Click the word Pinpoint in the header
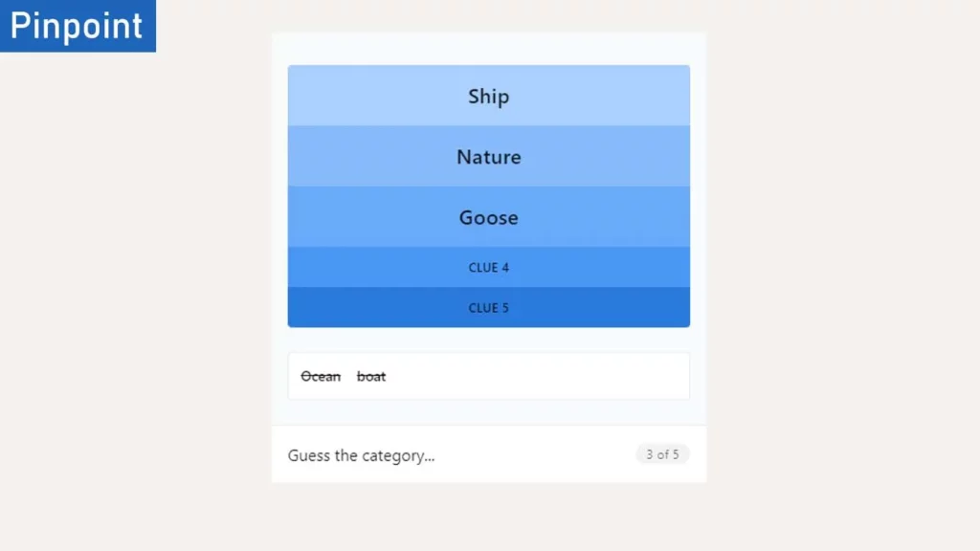 click(78, 26)
